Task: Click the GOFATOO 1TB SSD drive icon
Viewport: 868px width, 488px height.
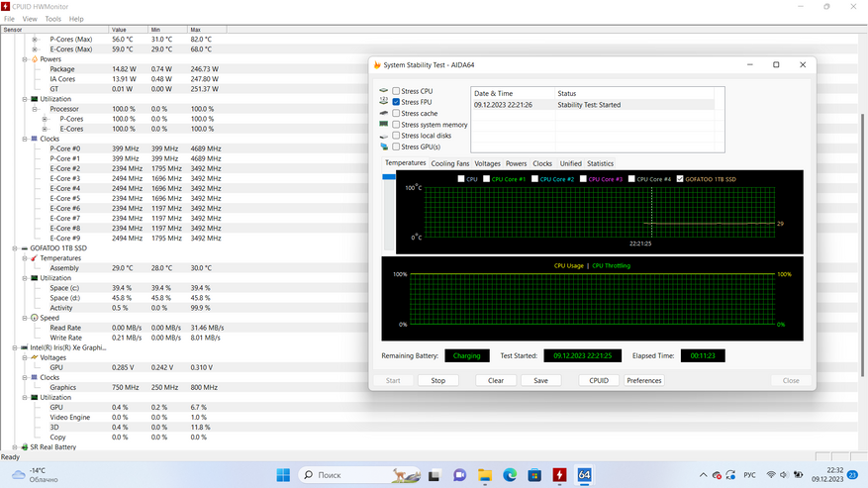Action: click(23, 247)
